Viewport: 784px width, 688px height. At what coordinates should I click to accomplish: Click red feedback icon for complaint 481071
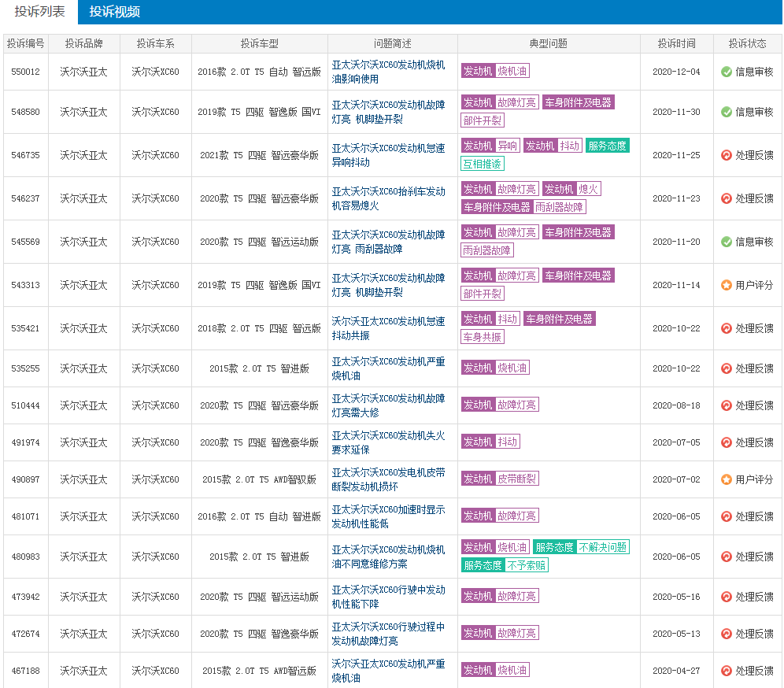pos(727,516)
